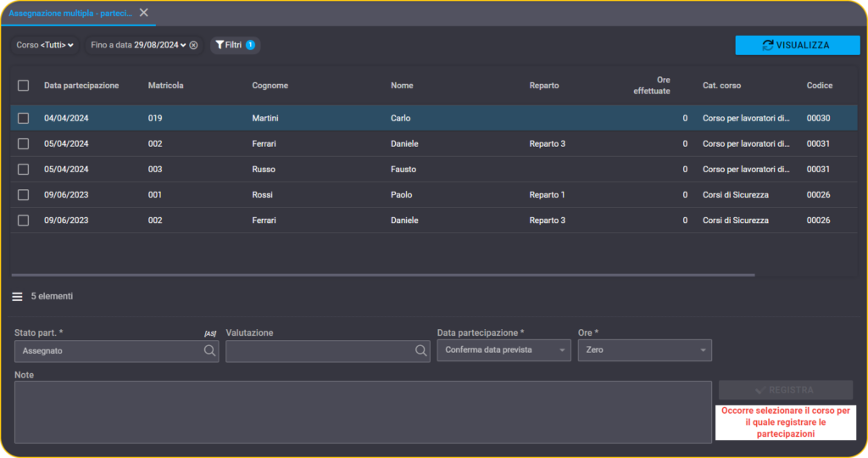The image size is (868, 458).
Task: Sort by Data partecipazione column header
Action: 81,86
